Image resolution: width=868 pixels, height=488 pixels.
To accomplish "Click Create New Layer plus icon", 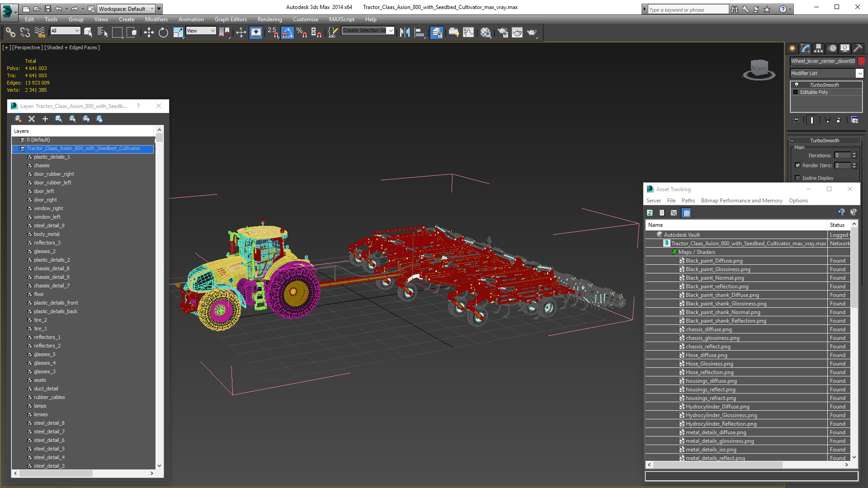I will [45, 119].
